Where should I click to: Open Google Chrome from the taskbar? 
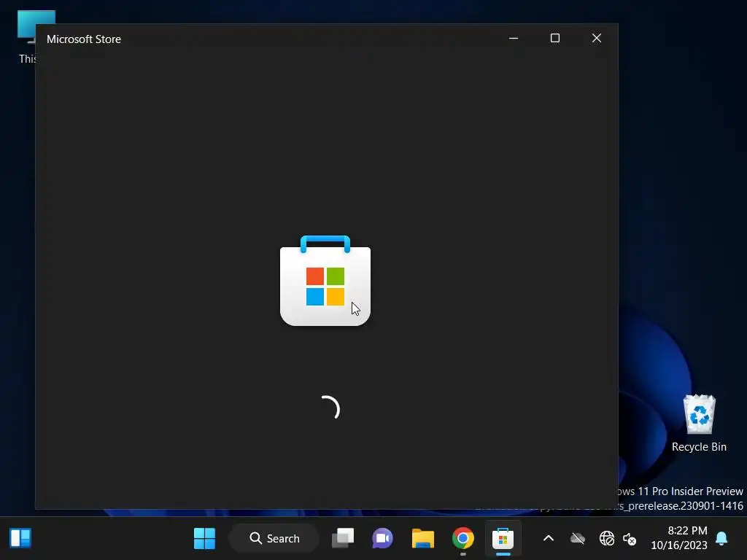(462, 539)
